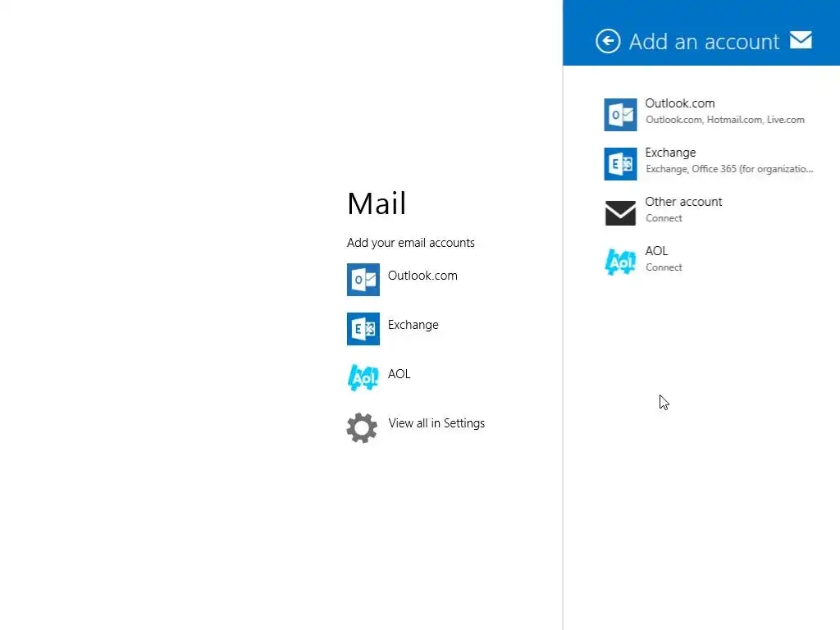The width and height of the screenshot is (840, 630).
Task: Choose Exchange label in the Add an account panel
Action: coord(670,153)
